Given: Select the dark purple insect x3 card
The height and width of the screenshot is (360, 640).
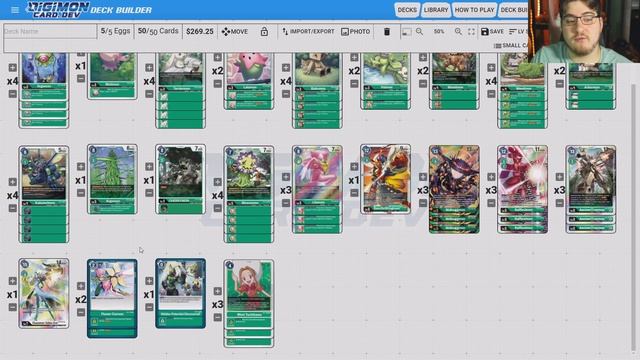Looking at the screenshot, I should tap(454, 189).
